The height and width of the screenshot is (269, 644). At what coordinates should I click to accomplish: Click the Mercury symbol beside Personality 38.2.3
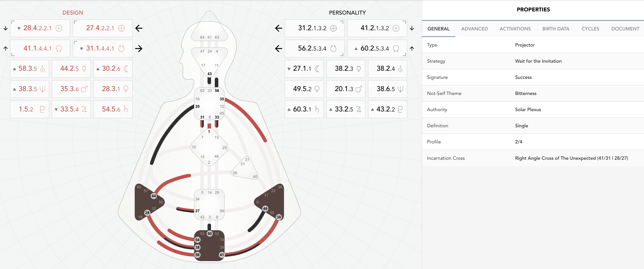(x=359, y=69)
